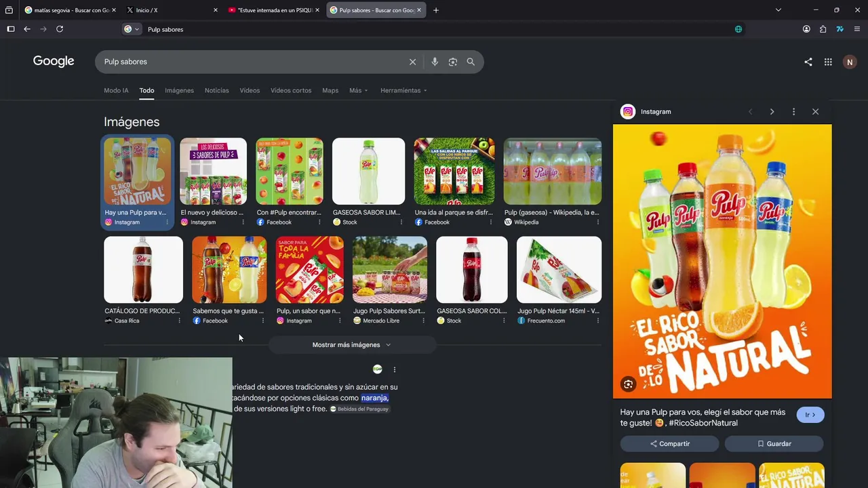Open options for Frecuento.com image result
Screen dimensions: 868x488
coord(597,321)
